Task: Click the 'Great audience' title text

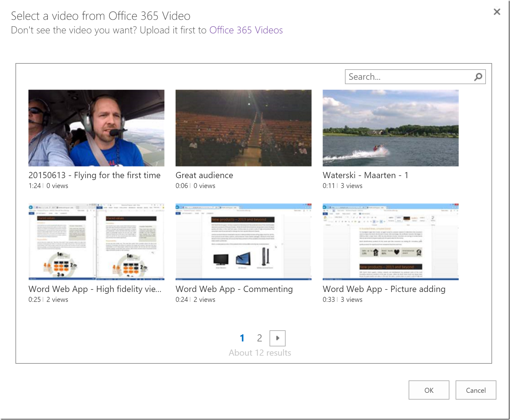Action: (x=204, y=175)
